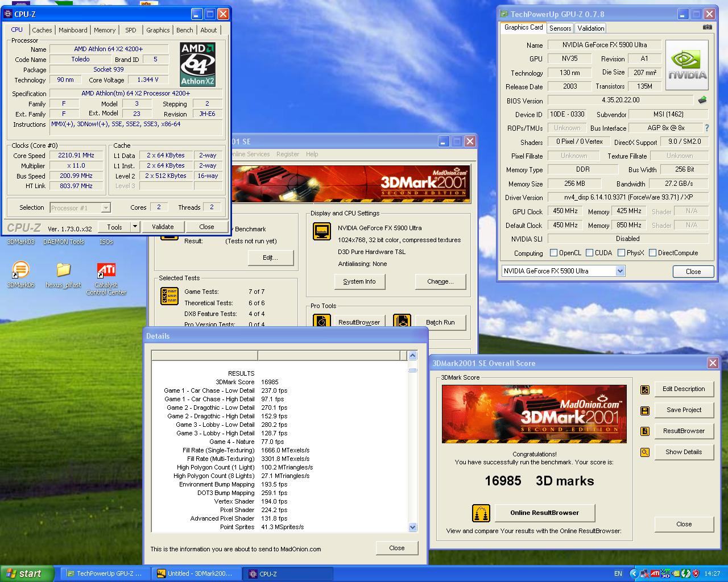The height and width of the screenshot is (582, 728).
Task: Click the green refresh arrows tray icon
Action: (685, 573)
